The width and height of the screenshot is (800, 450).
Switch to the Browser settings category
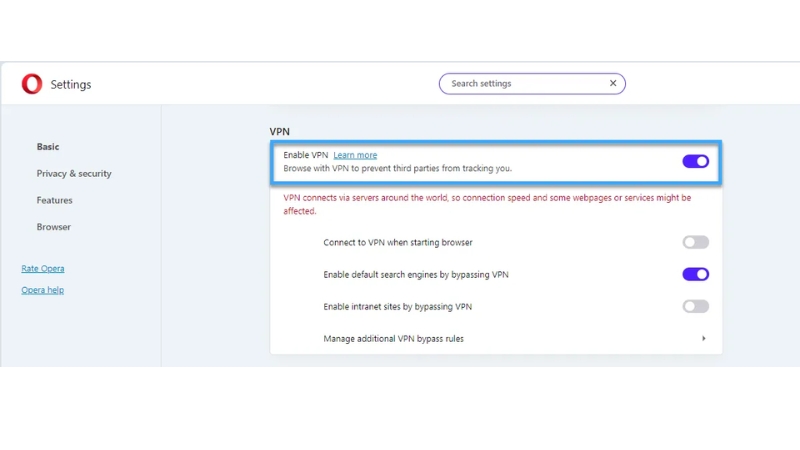tap(54, 227)
